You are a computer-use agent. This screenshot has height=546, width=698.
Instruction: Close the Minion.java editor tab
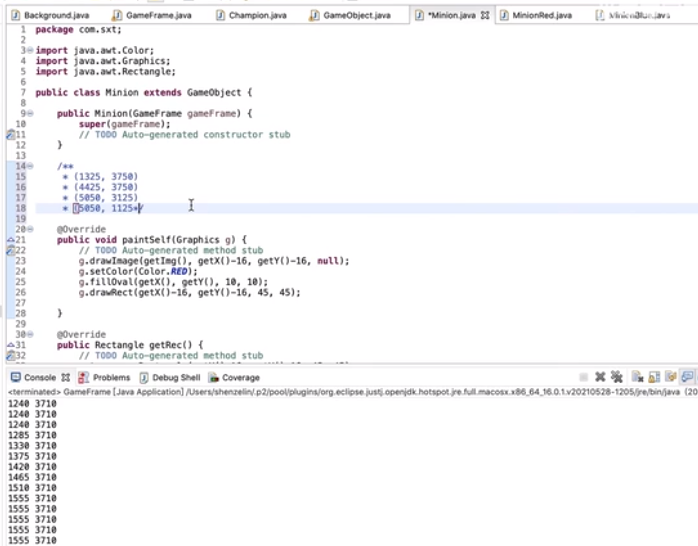point(485,15)
